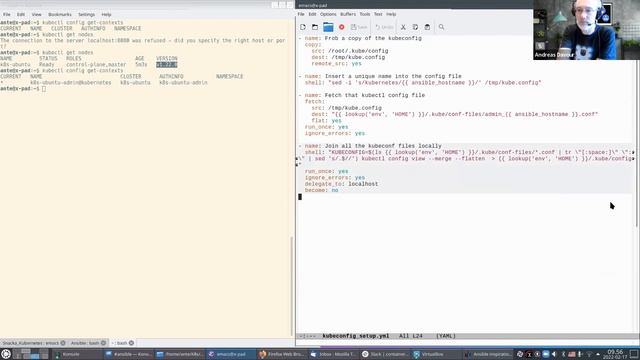The height and width of the screenshot is (360, 640).
Task: Close the Snacka_Kubernetes : emacs tab
Action: (63, 343)
